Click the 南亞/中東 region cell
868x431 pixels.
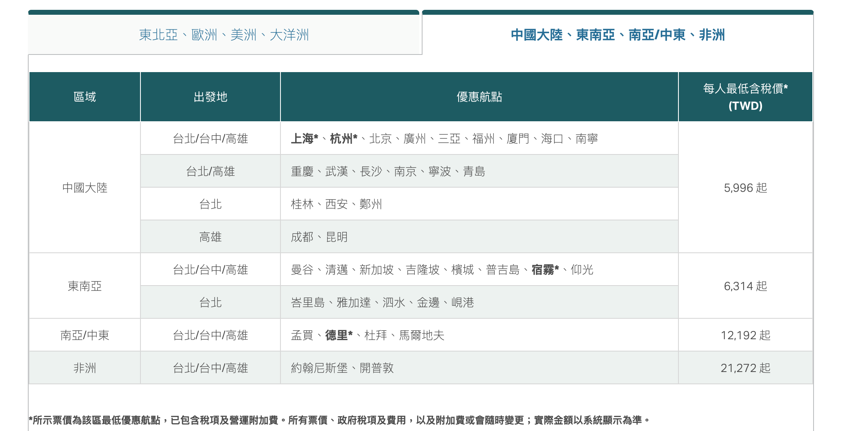coord(85,335)
